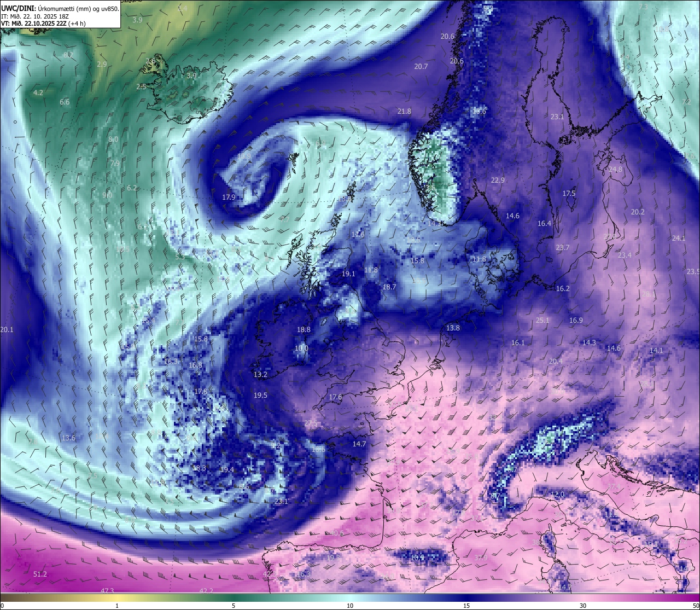Click the map value 16.4
Viewport: 700px width, 610px height.
544,223
